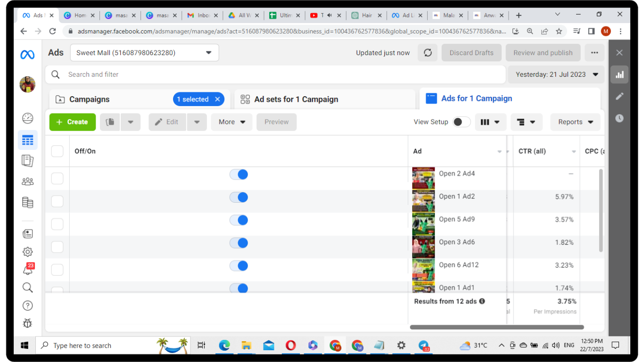Turn off the Open 6 Ad12 toggle
The width and height of the screenshot is (644, 362).
pyautogui.click(x=239, y=266)
